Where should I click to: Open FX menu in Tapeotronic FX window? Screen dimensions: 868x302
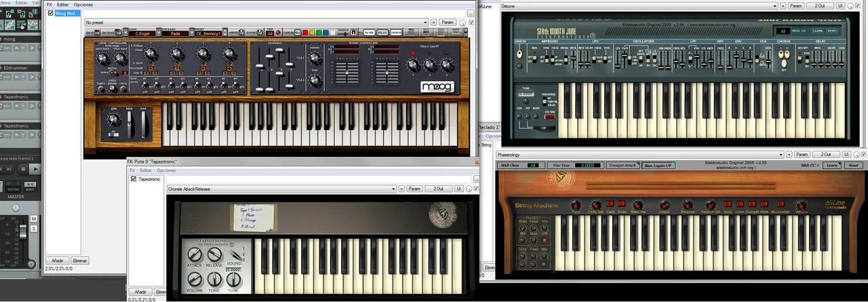[x=132, y=170]
